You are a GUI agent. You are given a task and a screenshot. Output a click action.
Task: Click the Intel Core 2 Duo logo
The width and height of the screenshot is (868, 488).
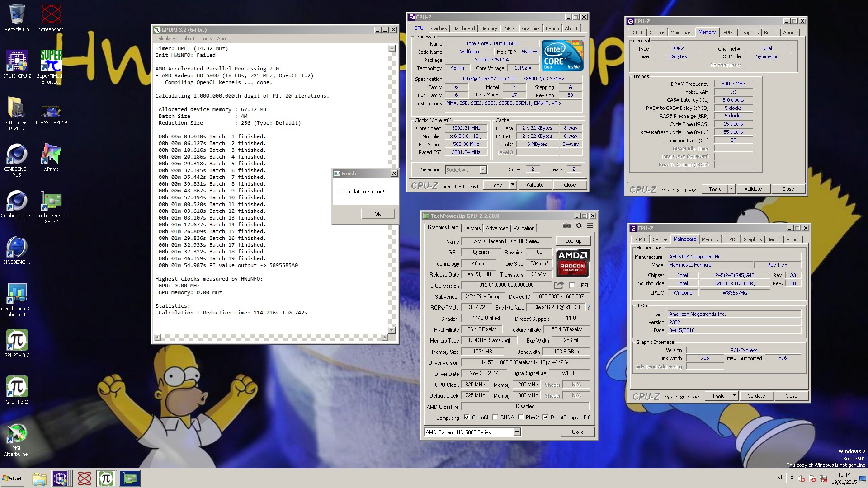pos(563,56)
